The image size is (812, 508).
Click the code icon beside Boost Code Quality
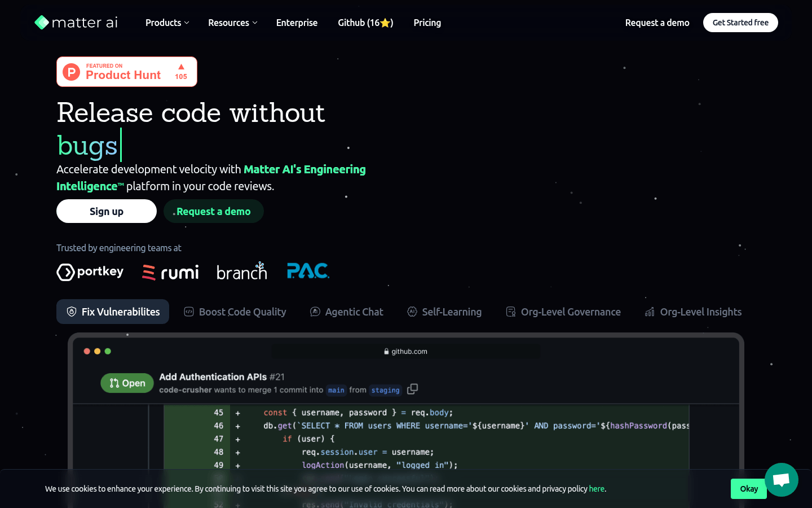click(189, 312)
